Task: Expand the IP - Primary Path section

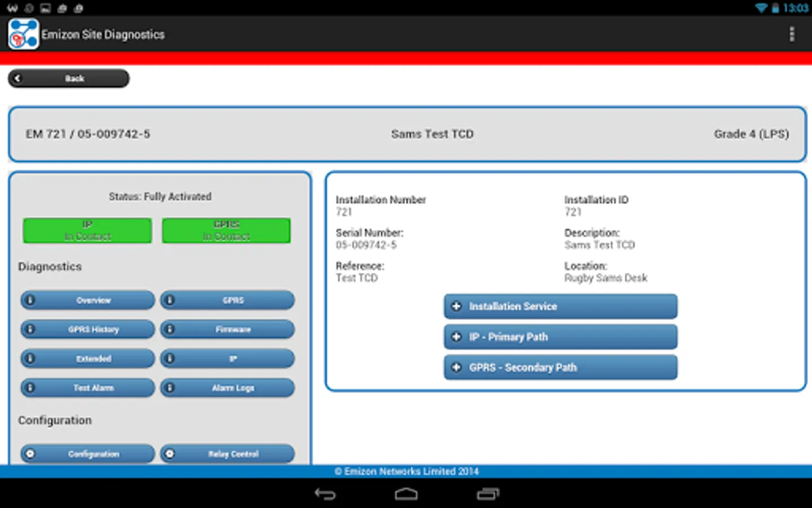Action: pyautogui.click(x=561, y=337)
